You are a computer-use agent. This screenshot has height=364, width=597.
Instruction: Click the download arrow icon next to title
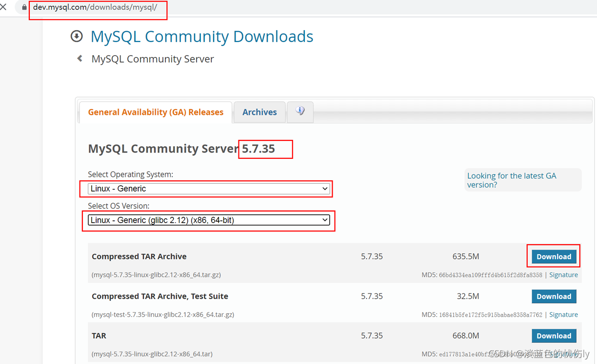tap(77, 36)
